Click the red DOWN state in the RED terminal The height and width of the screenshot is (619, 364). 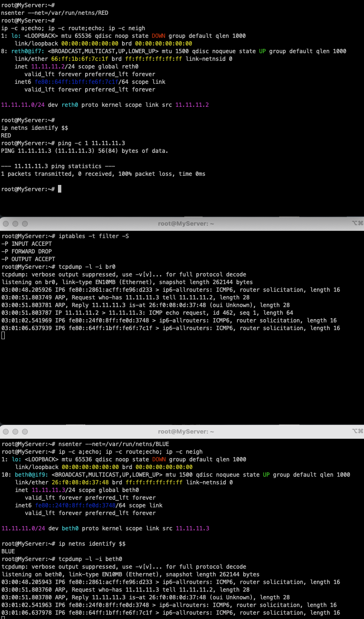pyautogui.click(x=159, y=36)
